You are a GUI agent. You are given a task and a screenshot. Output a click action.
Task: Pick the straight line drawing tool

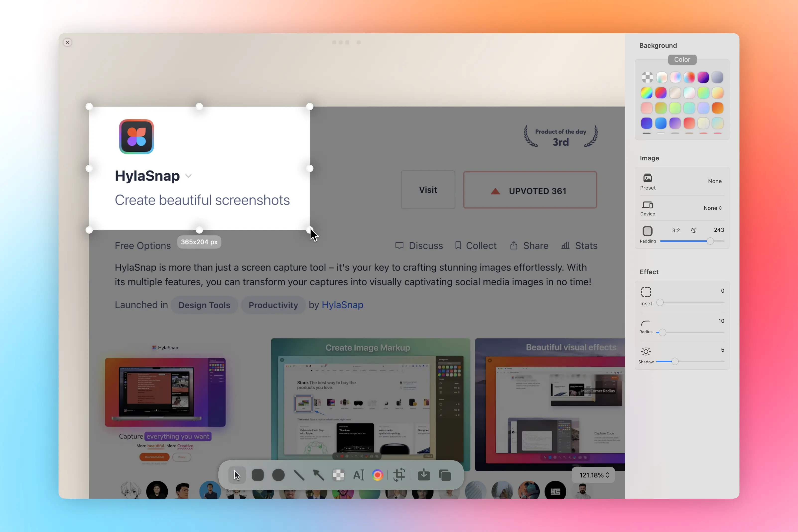pos(299,475)
